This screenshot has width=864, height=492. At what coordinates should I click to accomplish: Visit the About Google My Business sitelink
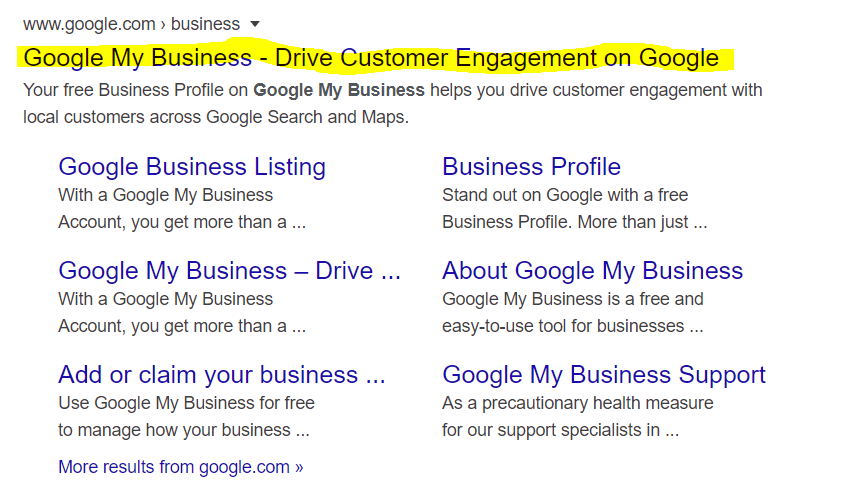point(592,271)
